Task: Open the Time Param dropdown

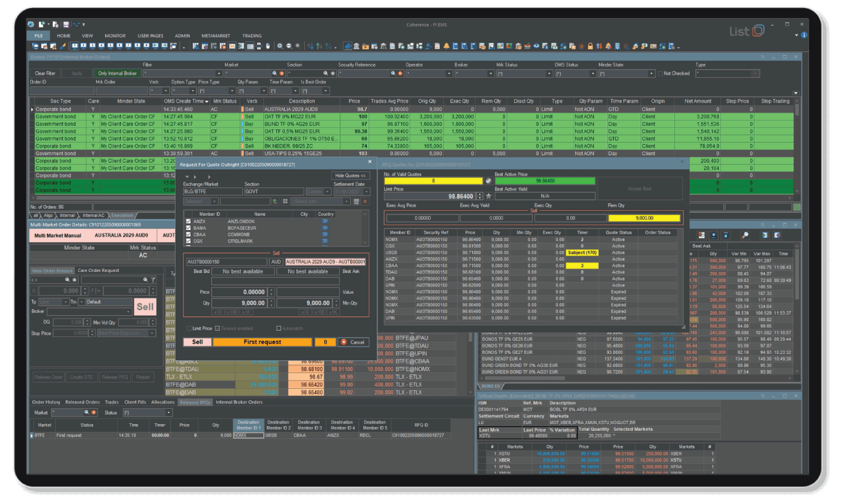Action: [x=295, y=91]
